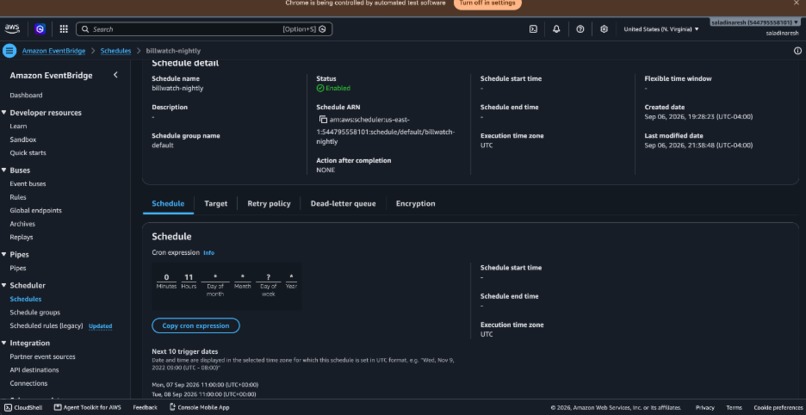Open Schedules under Scheduler section

tap(26, 299)
